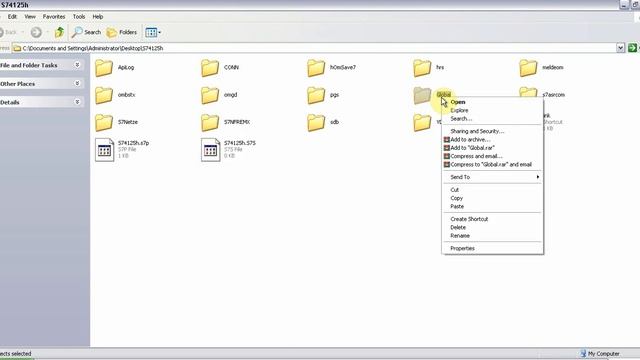Select the S74125h.s7p file icon
Screen dimensions: 640x360
104,150
